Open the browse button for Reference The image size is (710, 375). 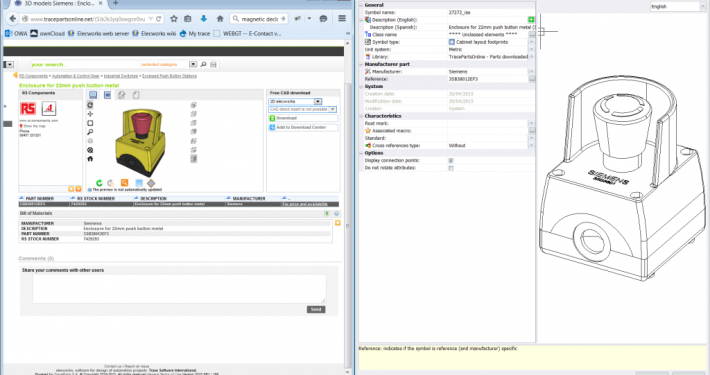point(532,79)
